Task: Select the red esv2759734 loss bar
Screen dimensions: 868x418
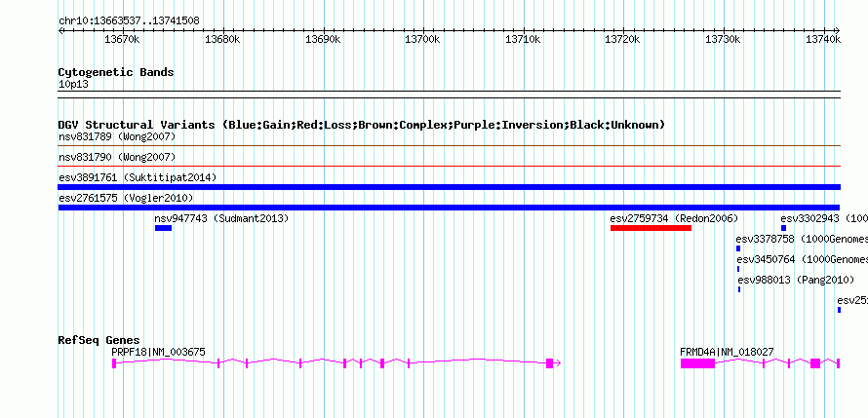Action: [x=651, y=228]
